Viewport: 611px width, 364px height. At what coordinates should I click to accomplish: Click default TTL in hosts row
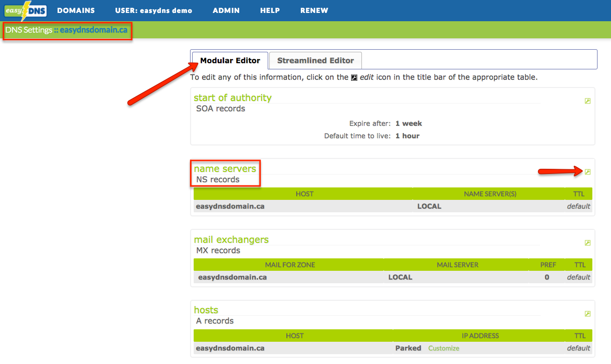click(x=578, y=348)
